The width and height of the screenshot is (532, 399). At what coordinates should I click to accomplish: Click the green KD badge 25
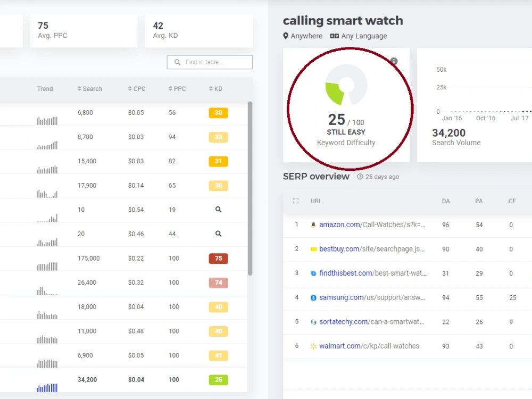pyautogui.click(x=219, y=380)
